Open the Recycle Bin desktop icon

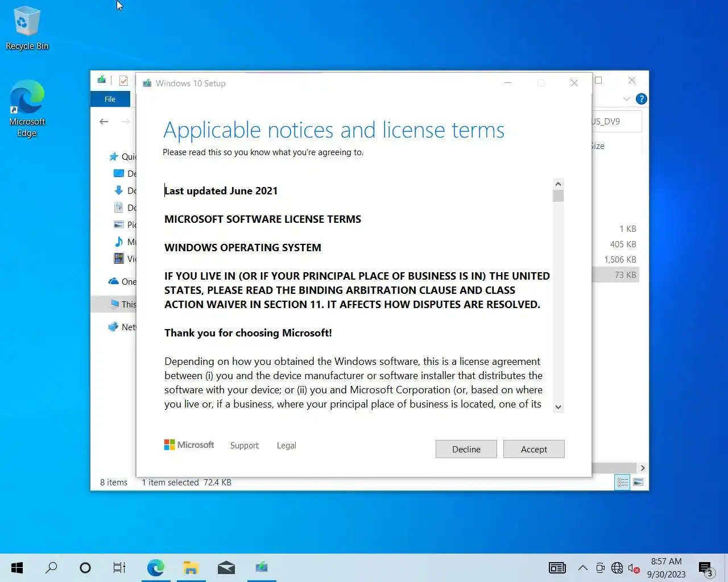(x=27, y=28)
